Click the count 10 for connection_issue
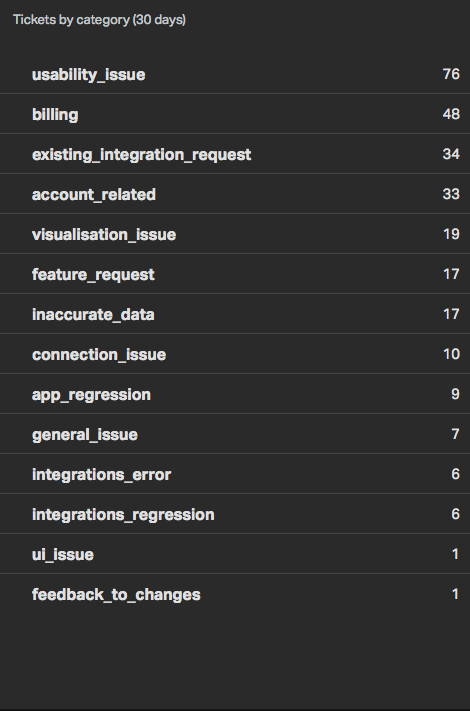 (451, 354)
